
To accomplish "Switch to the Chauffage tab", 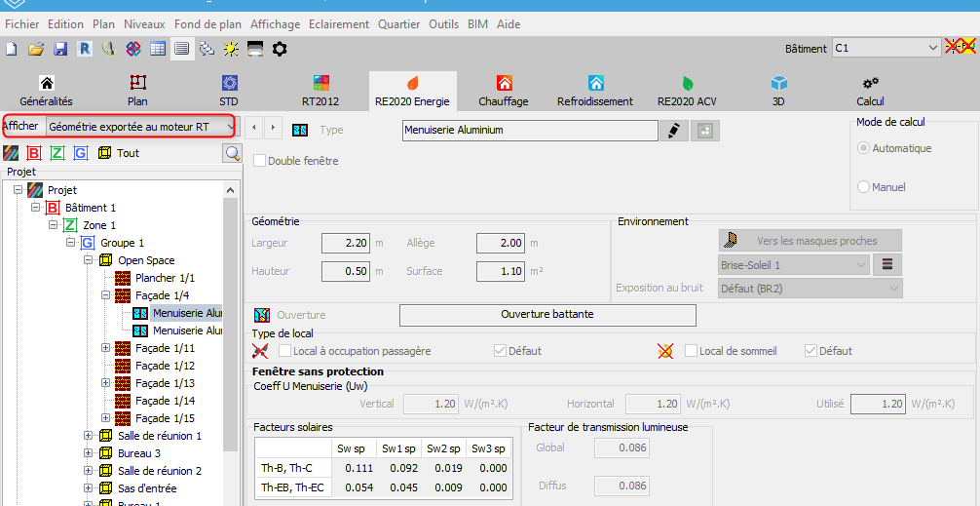I will [504, 91].
